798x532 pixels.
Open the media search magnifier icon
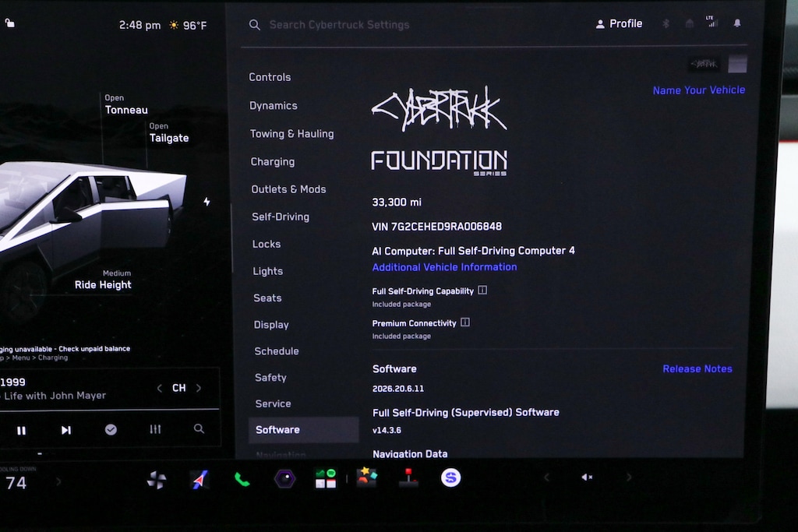click(199, 428)
